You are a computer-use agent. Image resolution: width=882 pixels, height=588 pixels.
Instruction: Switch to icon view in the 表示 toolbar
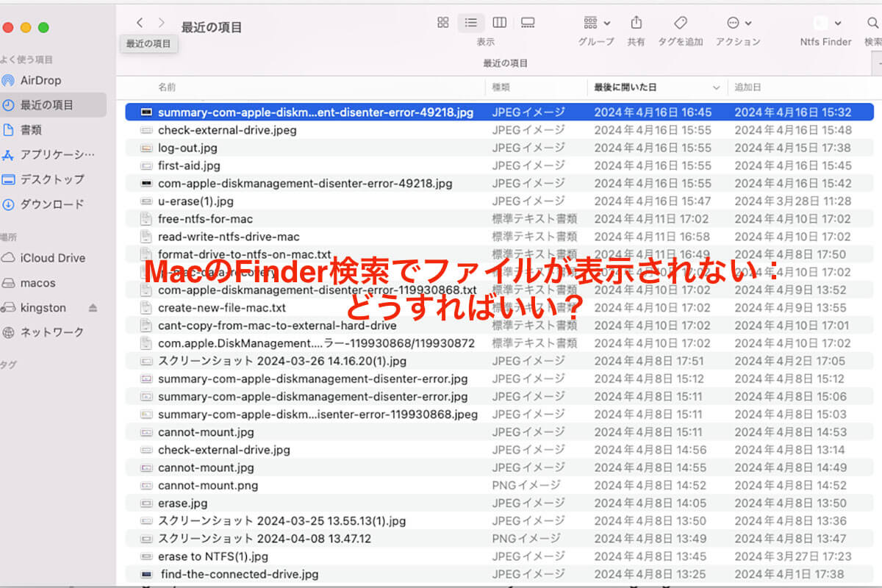443,23
